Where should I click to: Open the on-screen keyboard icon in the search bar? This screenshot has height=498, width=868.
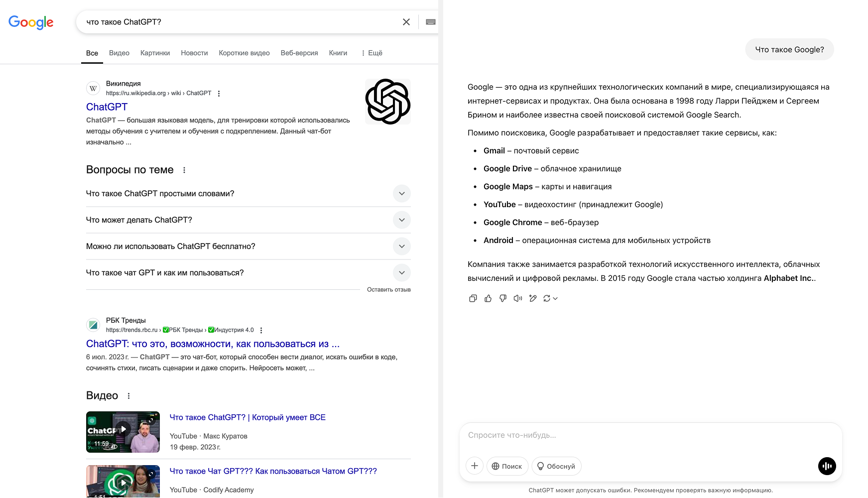(x=431, y=22)
